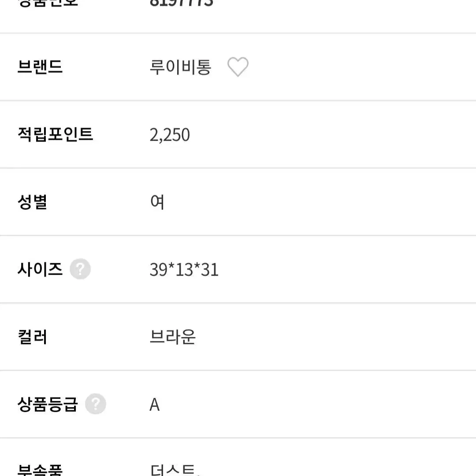Tap the 적립포인트 label
This screenshot has height=476, width=476.
[55, 134]
